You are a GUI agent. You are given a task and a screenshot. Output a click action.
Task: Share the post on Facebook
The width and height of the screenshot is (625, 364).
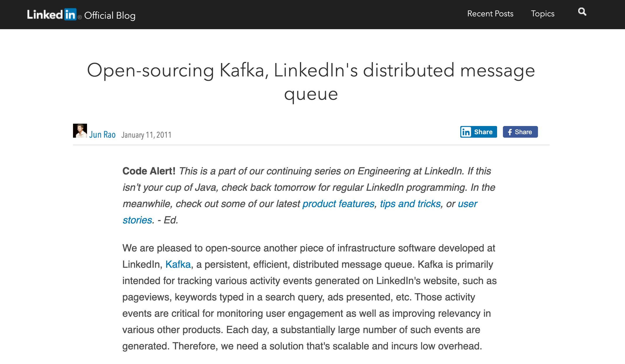(523, 132)
